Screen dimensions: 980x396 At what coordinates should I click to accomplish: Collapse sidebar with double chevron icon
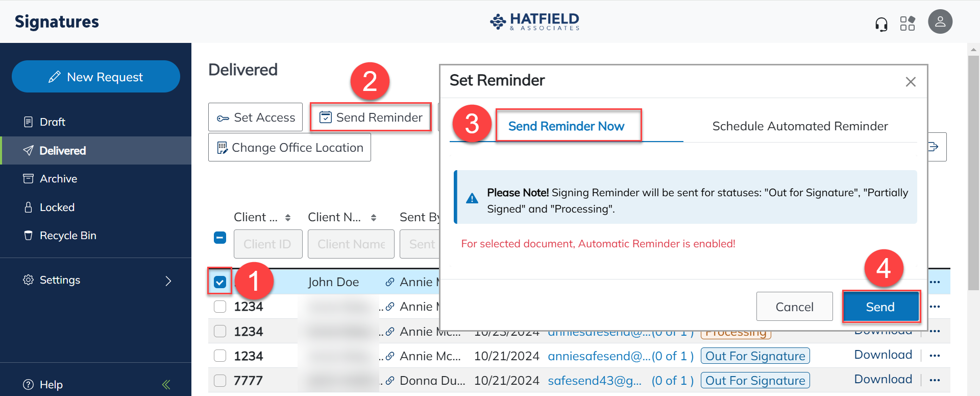click(x=166, y=385)
